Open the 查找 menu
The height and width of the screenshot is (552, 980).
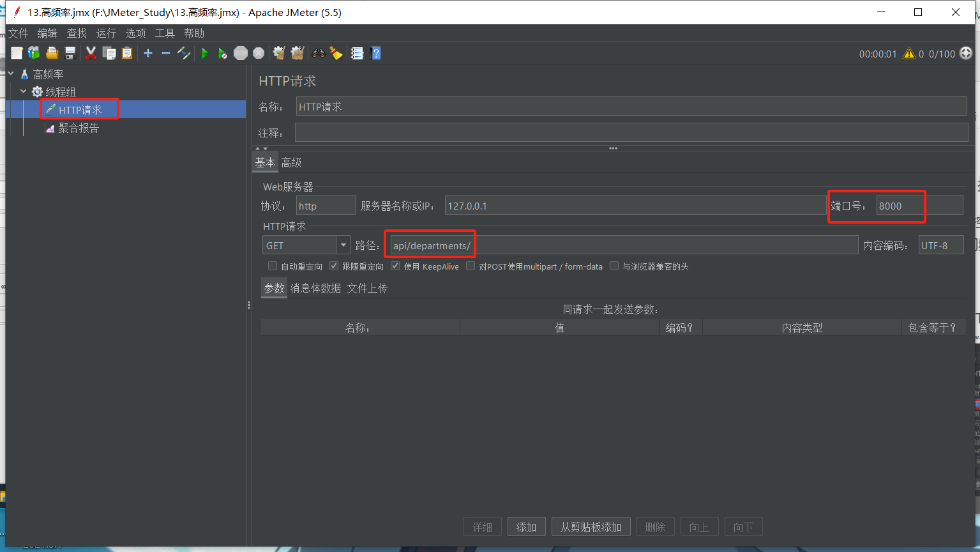click(x=77, y=33)
